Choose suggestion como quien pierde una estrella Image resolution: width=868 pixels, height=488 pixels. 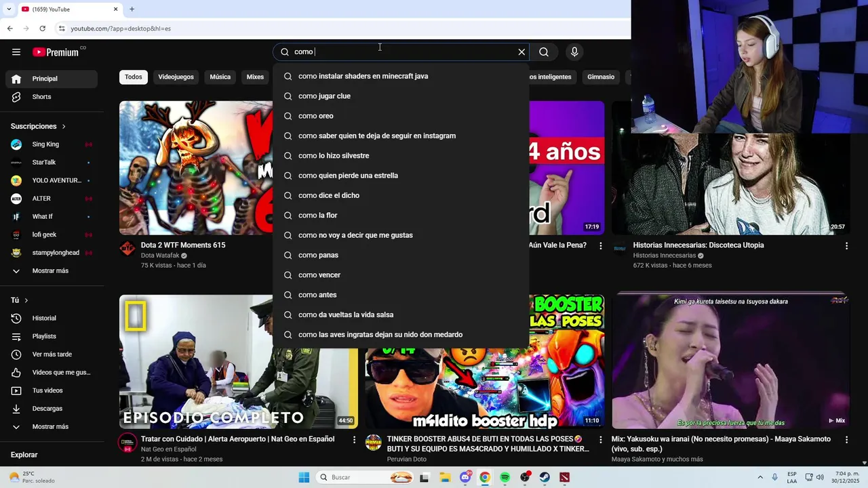coord(401,176)
